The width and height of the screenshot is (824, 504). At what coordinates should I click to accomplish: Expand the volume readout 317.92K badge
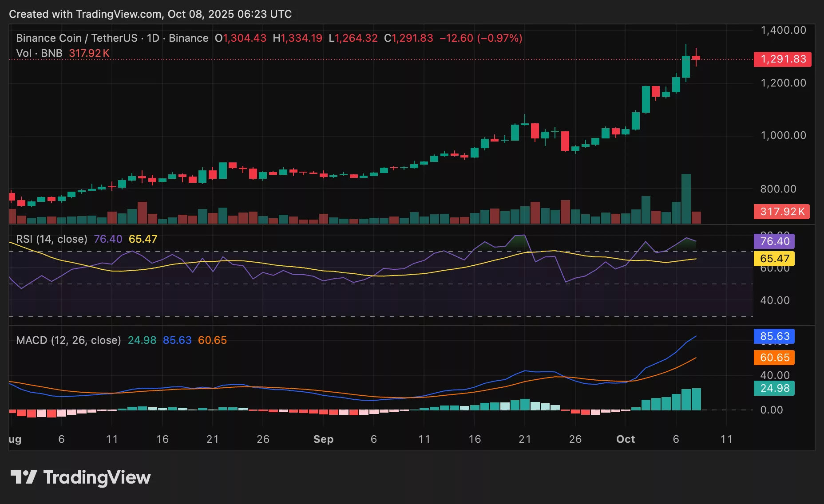(782, 212)
